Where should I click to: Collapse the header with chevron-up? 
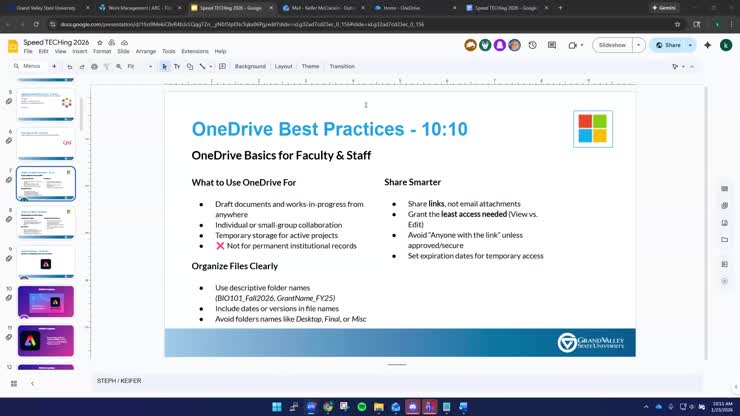click(692, 67)
